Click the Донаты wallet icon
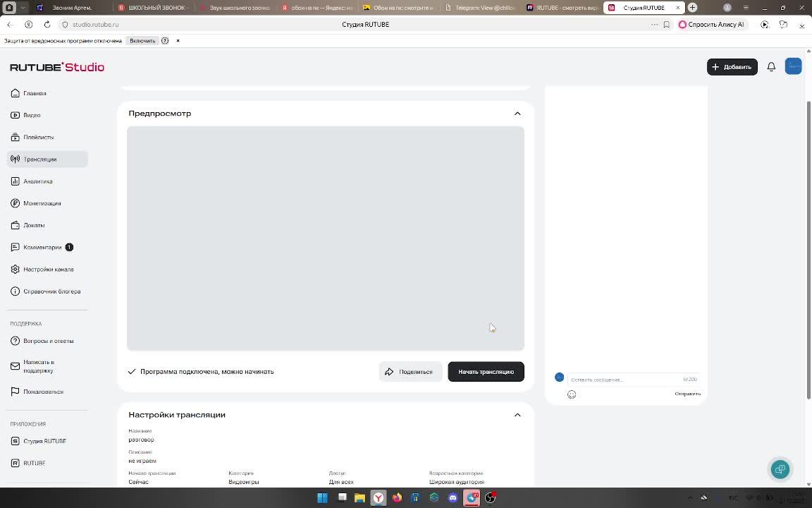The width and height of the screenshot is (812, 508). click(x=15, y=226)
